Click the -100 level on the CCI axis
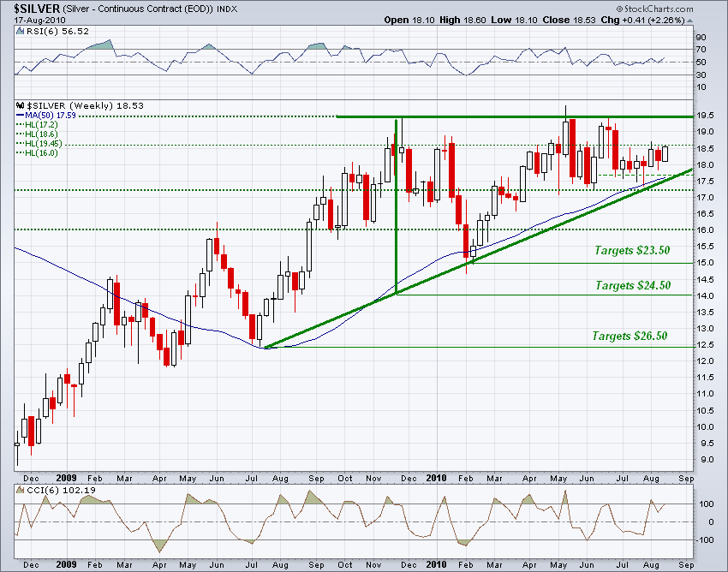Image resolution: width=728 pixels, height=572 pixels. [704, 540]
